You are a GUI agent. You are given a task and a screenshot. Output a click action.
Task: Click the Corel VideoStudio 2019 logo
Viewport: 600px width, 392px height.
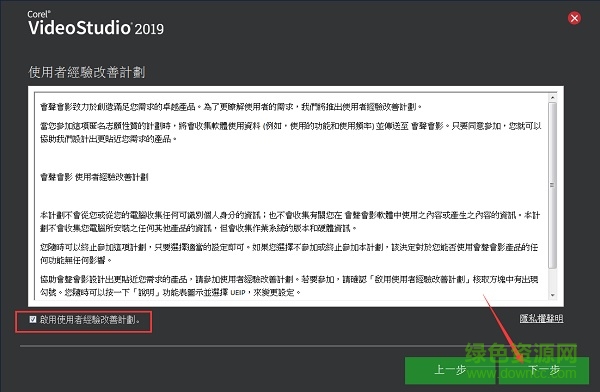point(96,23)
